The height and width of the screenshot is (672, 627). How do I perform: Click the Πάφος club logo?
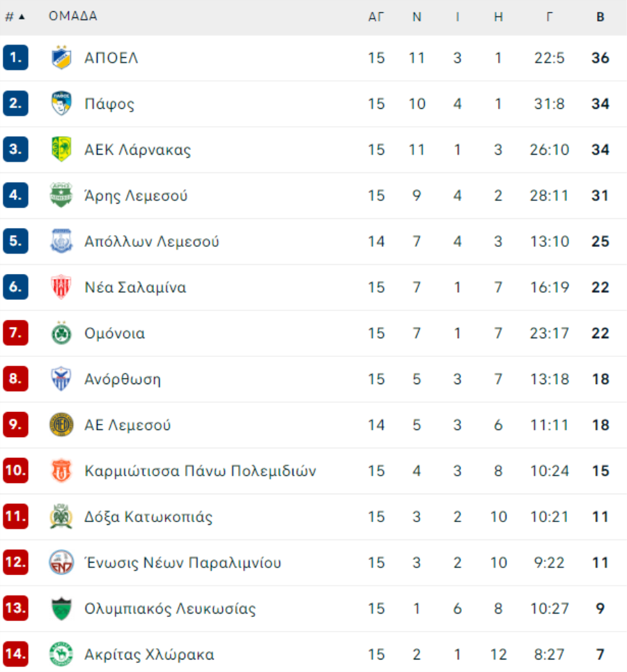pos(61,103)
